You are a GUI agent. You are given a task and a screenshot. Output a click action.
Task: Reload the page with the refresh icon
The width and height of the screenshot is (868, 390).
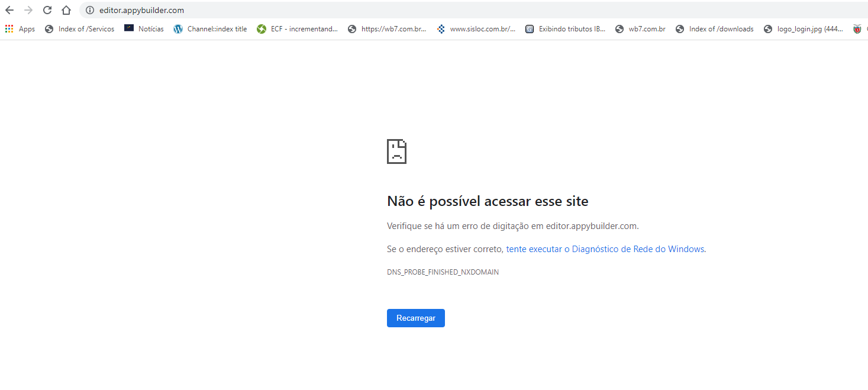pyautogui.click(x=47, y=10)
